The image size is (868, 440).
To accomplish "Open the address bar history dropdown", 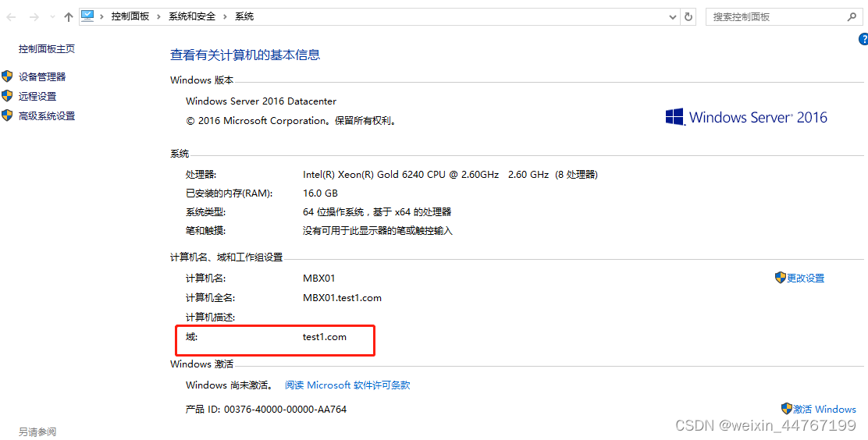I will pyautogui.click(x=673, y=16).
